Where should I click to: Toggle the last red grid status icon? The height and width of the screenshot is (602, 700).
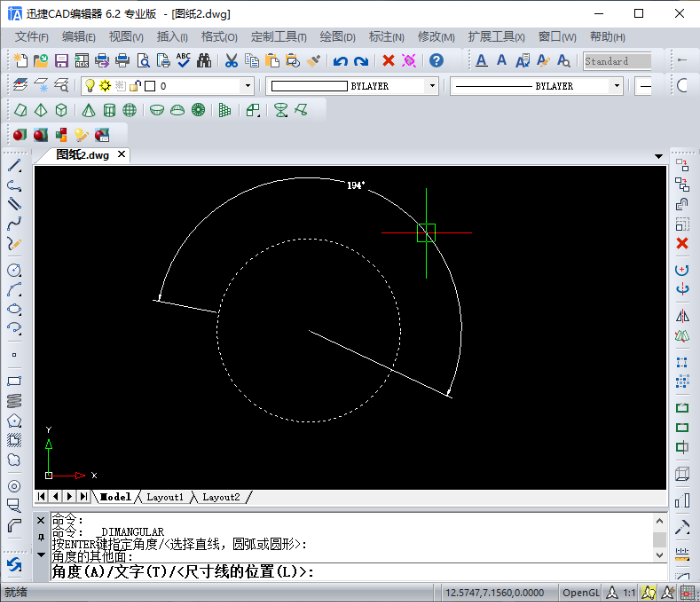[x=688, y=593]
